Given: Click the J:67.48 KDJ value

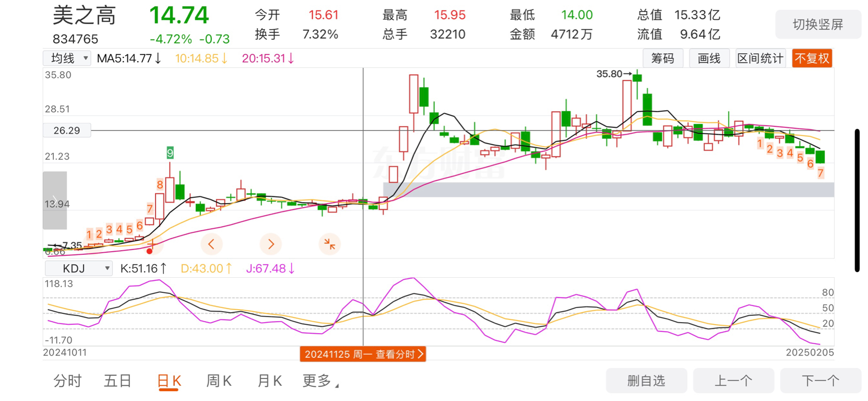Looking at the screenshot, I should click(270, 268).
